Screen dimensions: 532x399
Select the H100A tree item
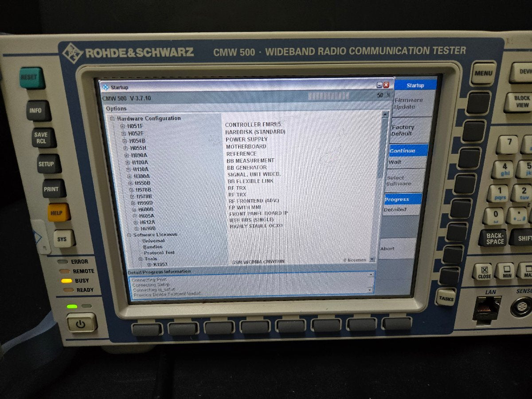pos(141,163)
